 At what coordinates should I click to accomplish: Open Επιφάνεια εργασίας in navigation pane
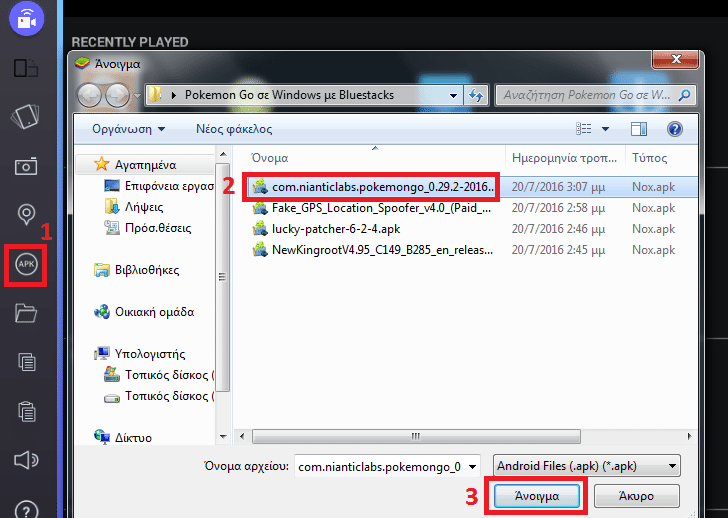pyautogui.click(x=159, y=186)
